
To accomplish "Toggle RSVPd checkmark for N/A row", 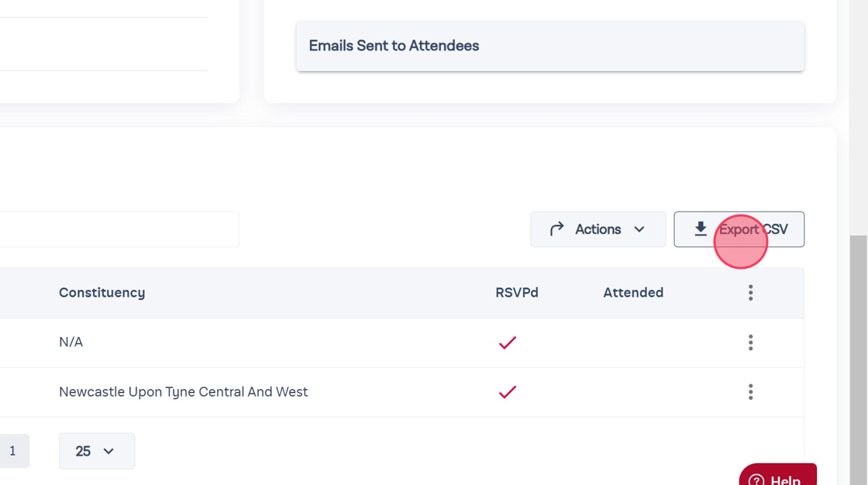I will pyautogui.click(x=508, y=342).
